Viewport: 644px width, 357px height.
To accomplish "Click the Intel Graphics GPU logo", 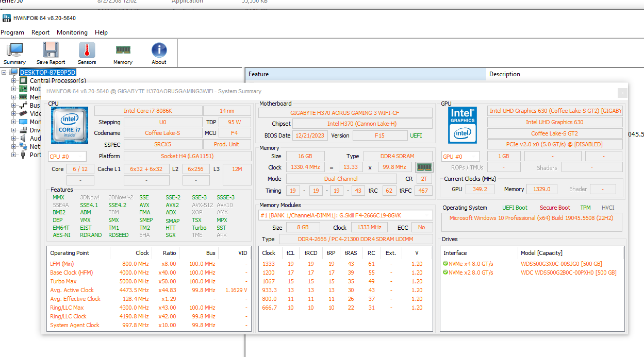I will tap(463, 125).
